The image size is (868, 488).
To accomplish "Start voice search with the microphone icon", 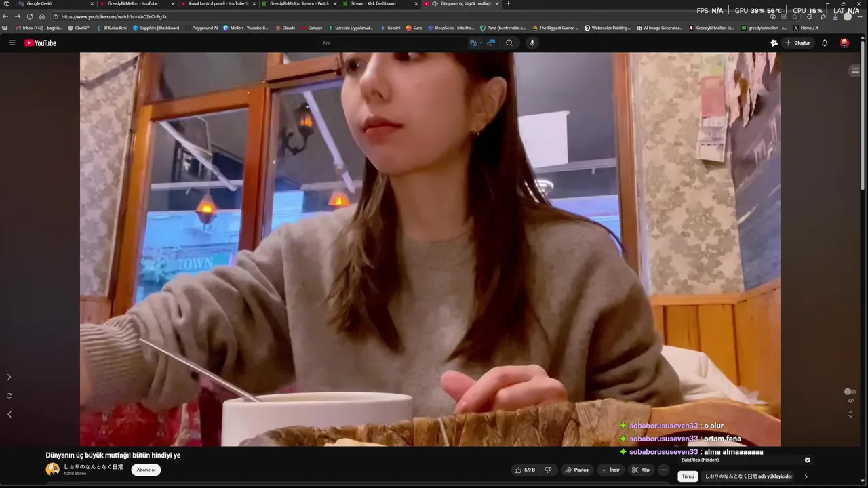I will [532, 43].
